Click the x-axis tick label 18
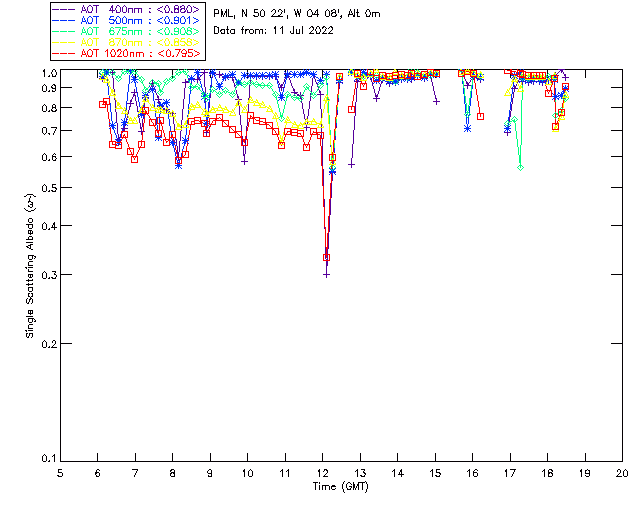 click(x=547, y=474)
